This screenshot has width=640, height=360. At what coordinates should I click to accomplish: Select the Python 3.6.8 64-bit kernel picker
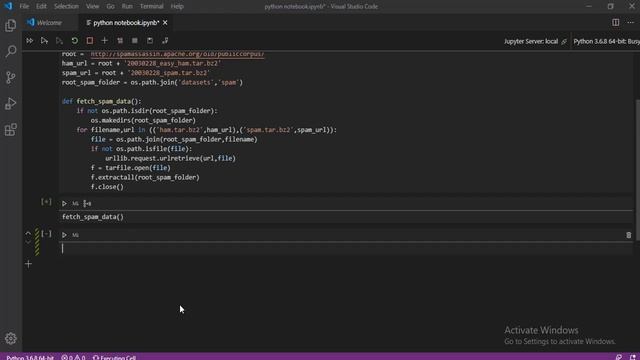click(606, 41)
